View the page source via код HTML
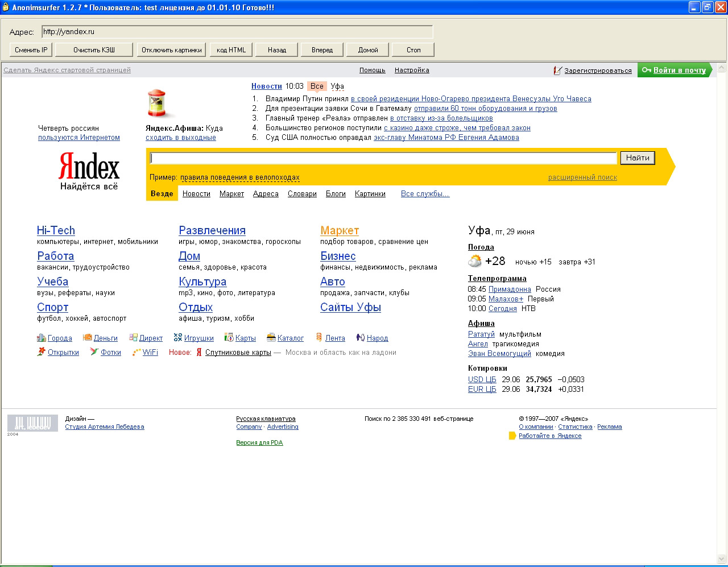 pos(231,50)
